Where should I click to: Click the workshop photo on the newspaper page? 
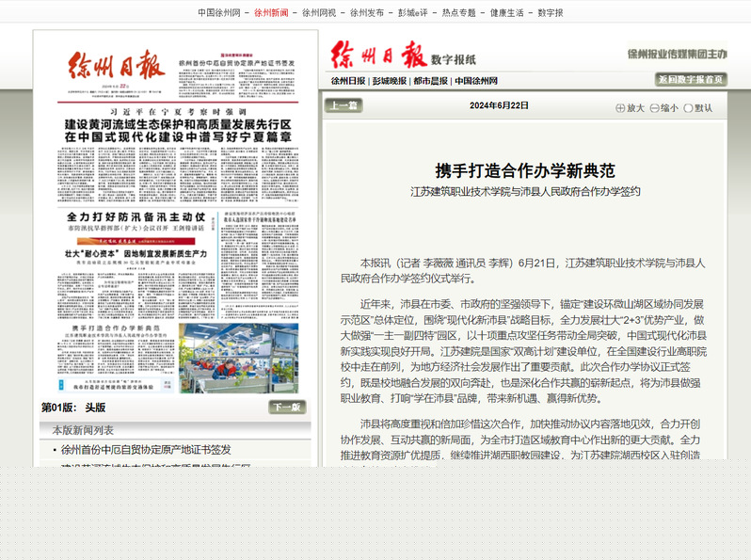[238, 359]
